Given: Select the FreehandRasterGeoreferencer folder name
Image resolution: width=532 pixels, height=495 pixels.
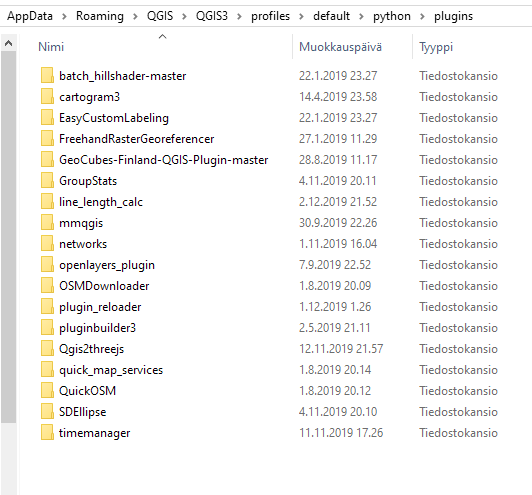Looking at the screenshot, I should point(136,139).
